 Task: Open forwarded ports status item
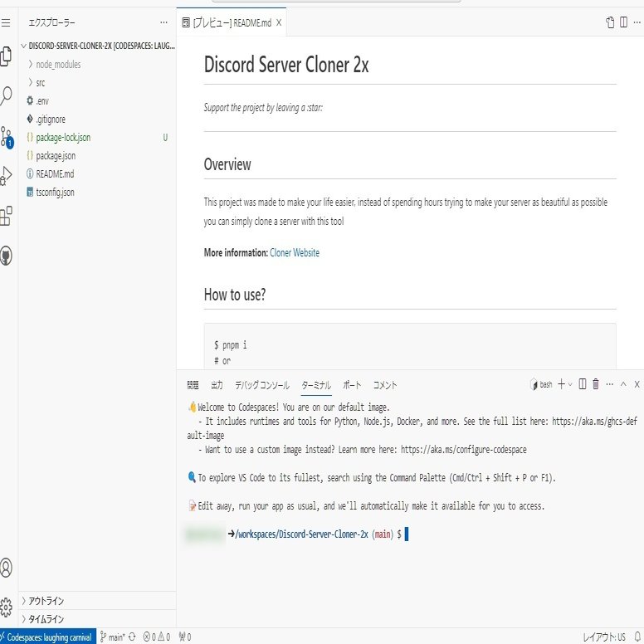pos(185,637)
